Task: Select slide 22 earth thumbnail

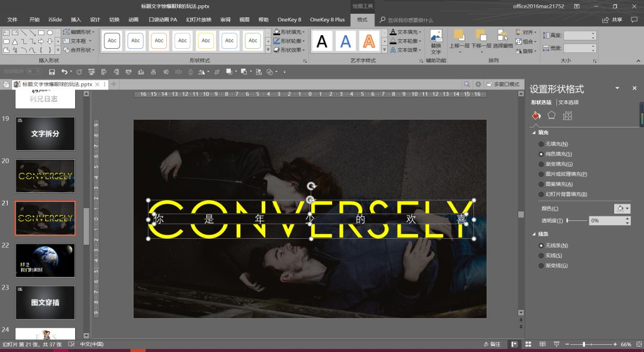Action: click(45, 260)
